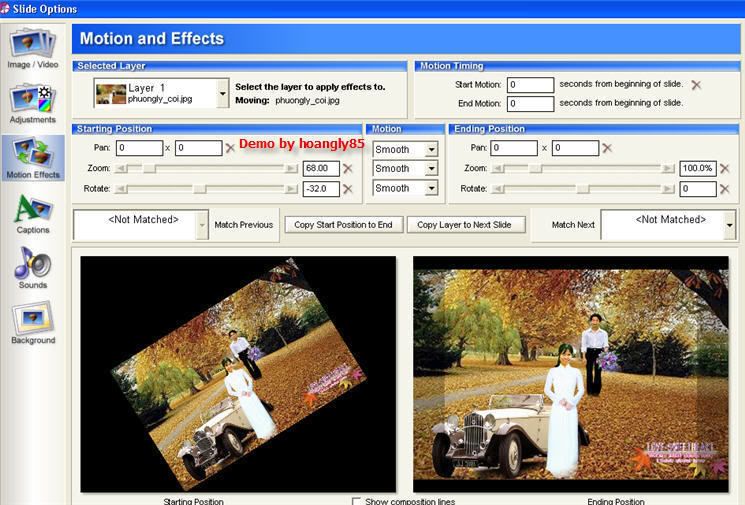Viewport: 745px width, 505px height.
Task: Focus the Starting Zoom value 68.00 field
Action: click(321, 168)
